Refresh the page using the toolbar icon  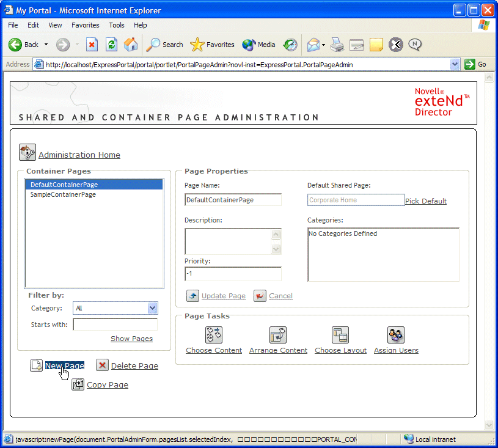(x=111, y=44)
